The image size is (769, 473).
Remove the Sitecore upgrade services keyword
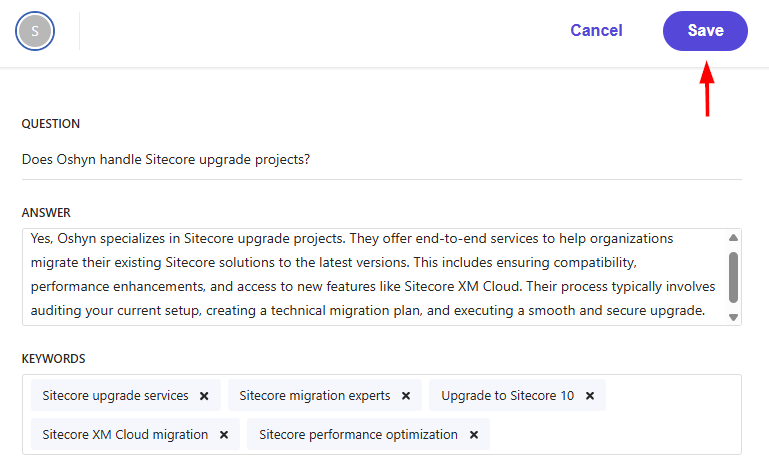tap(204, 395)
